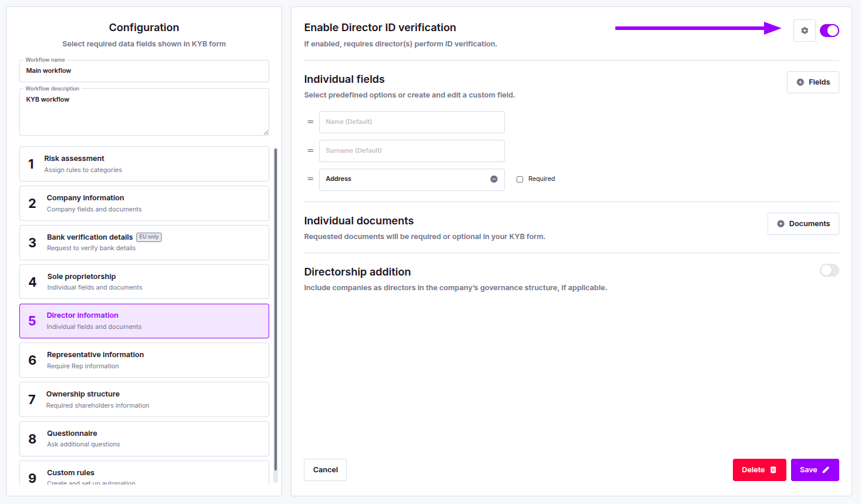Click the red Delete button

(759, 470)
